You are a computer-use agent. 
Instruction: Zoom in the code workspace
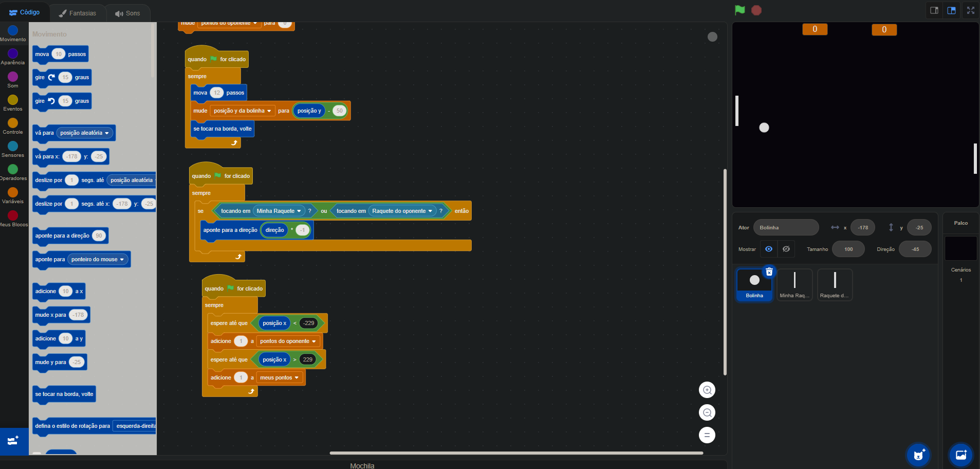click(707, 390)
